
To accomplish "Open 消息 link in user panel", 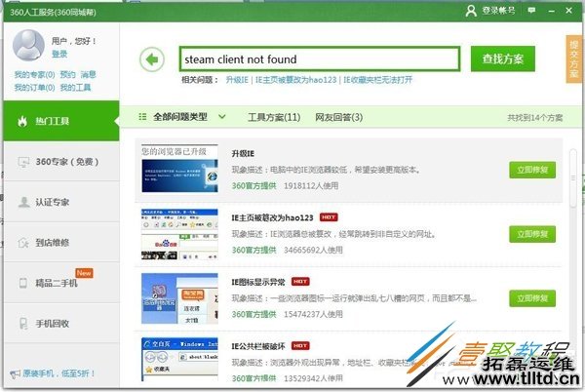I will (x=89, y=74).
